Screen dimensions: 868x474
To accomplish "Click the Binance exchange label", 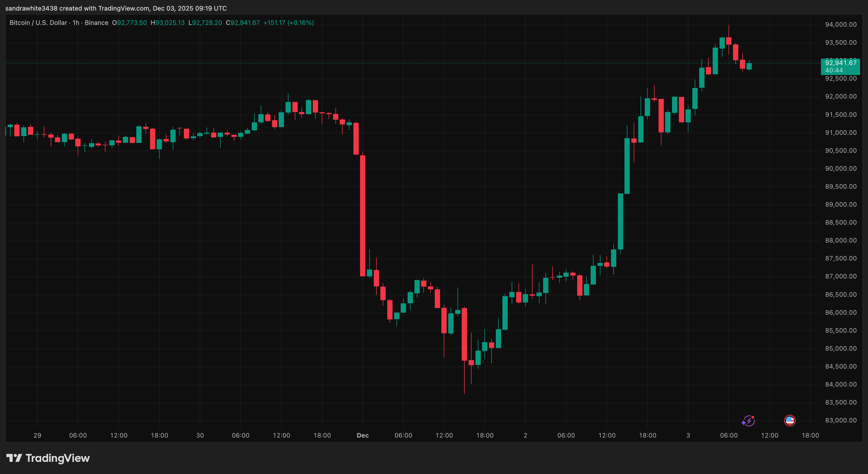I will 97,22.
